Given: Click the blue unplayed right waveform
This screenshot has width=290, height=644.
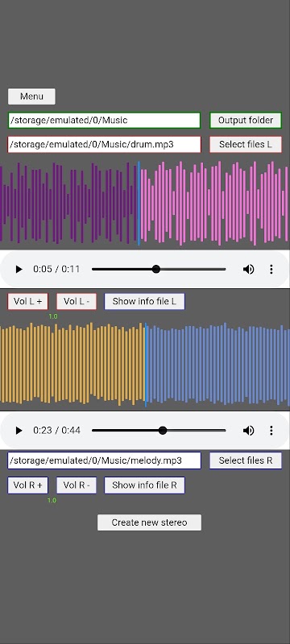Looking at the screenshot, I should pos(217,364).
